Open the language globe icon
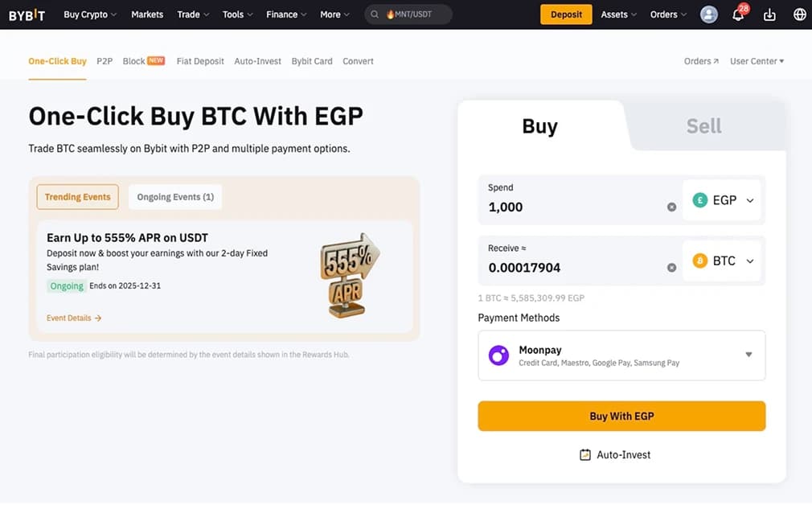812x505 pixels. 799,14
